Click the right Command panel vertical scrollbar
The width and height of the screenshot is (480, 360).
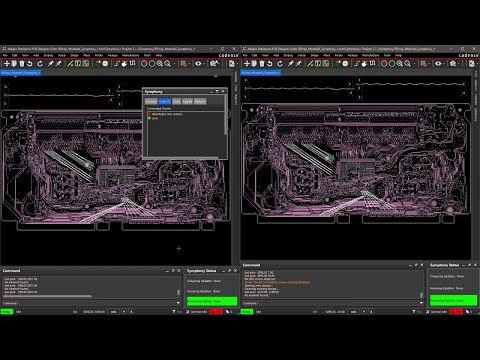[x=421, y=295]
